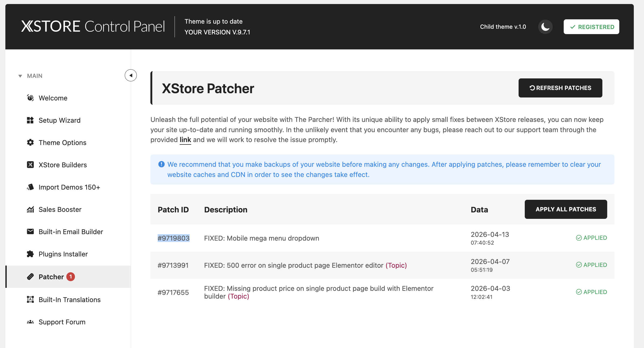
Task: Follow the support 'link' hyperlink
Action: 185,140
